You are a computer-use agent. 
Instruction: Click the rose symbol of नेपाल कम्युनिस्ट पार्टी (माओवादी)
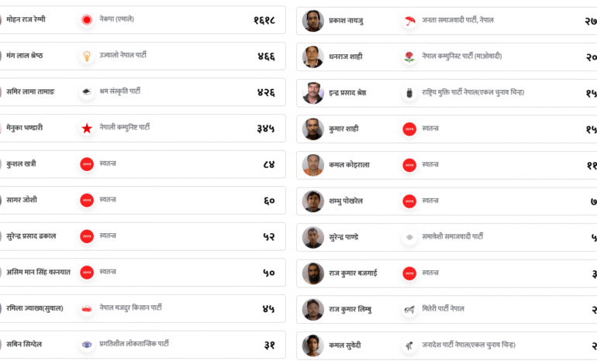[409, 57]
